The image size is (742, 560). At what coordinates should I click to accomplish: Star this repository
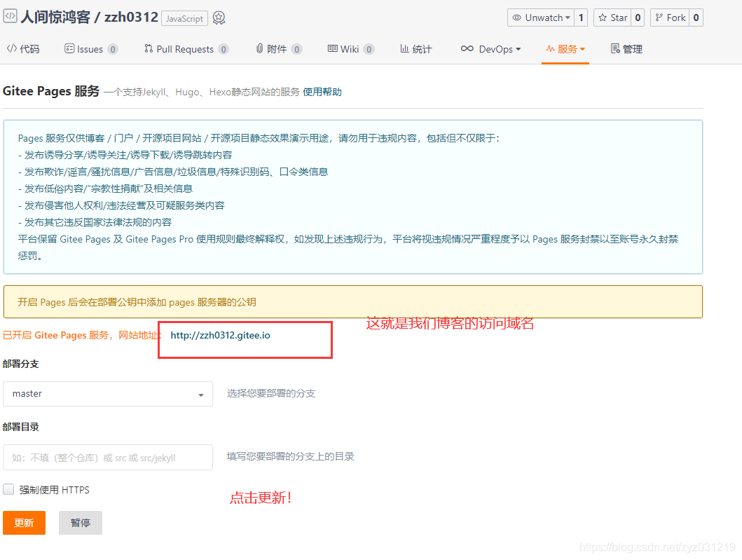click(613, 18)
